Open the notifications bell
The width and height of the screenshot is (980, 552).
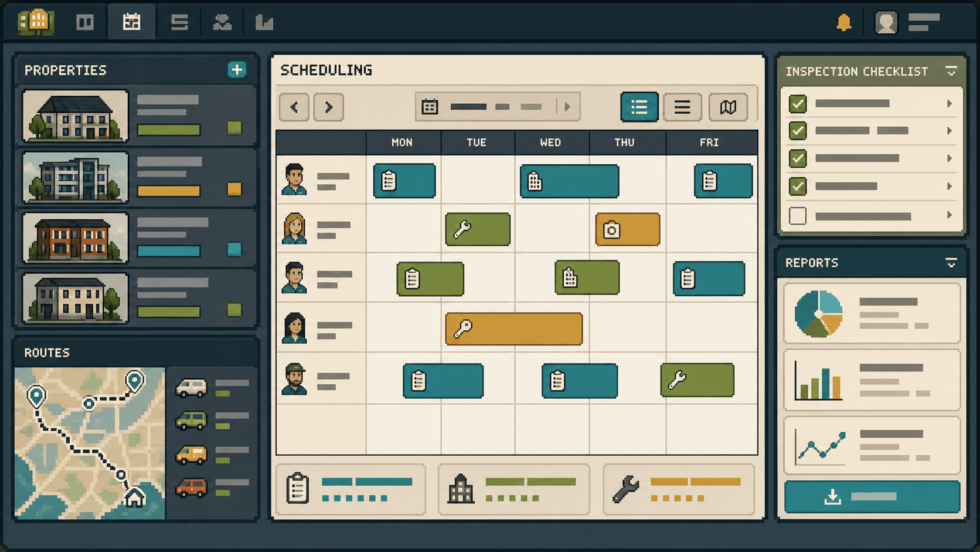pyautogui.click(x=843, y=22)
